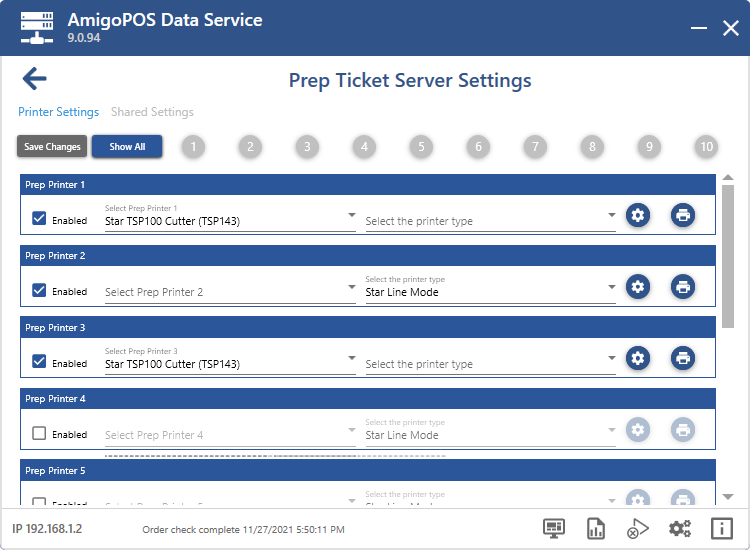
Task: Click the Prep Printer 1 header bar
Action: 368,185
